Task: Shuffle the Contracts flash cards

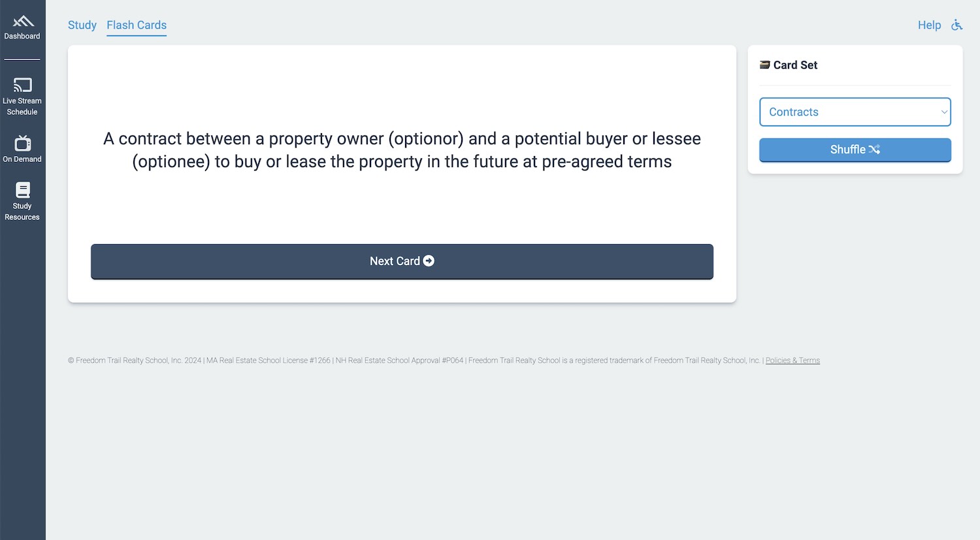Action: pyautogui.click(x=855, y=150)
